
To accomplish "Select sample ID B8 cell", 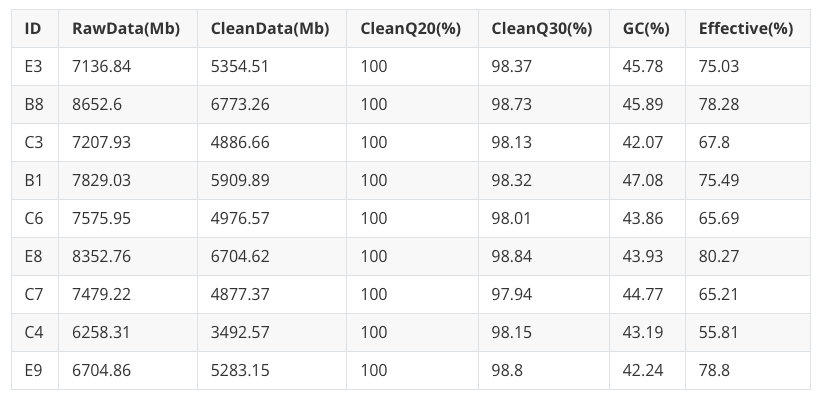I will tap(33, 104).
